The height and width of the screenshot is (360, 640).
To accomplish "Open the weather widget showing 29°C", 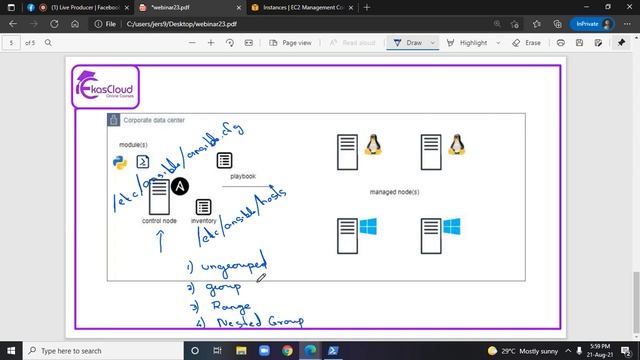I will pos(523,351).
